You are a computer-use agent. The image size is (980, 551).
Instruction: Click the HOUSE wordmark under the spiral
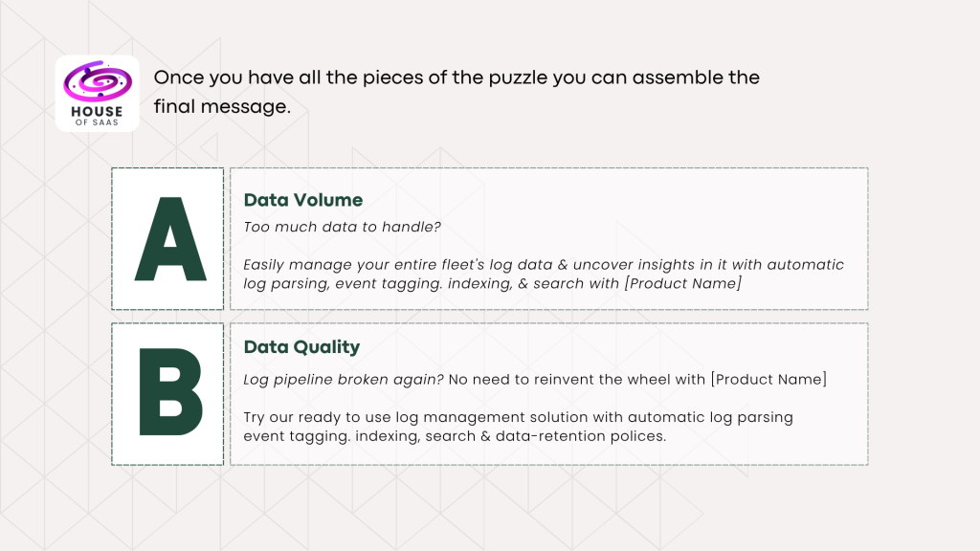pyautogui.click(x=98, y=109)
